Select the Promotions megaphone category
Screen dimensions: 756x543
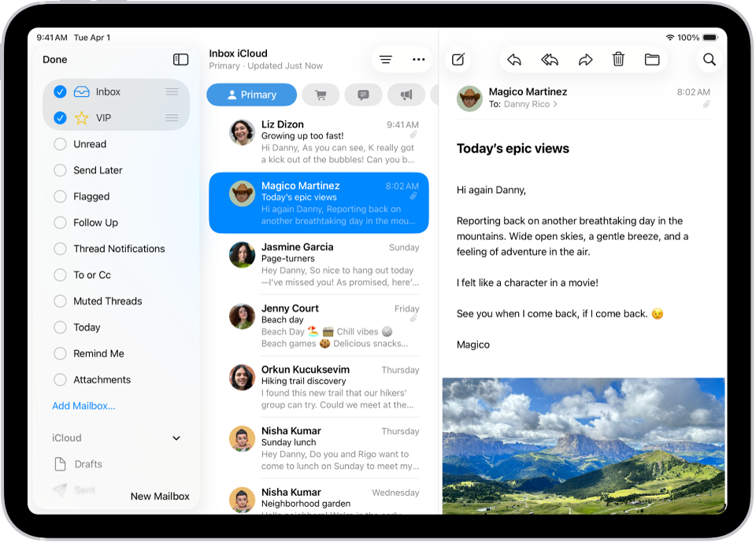click(406, 94)
